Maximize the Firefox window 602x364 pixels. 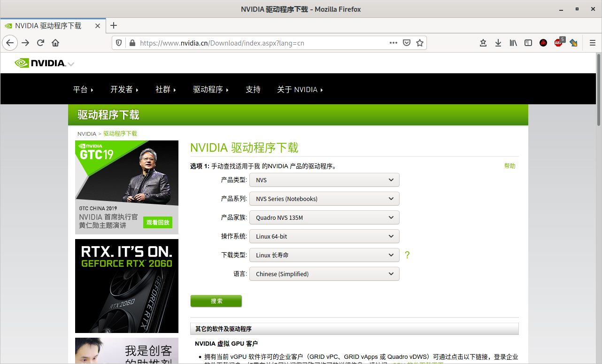[577, 9]
